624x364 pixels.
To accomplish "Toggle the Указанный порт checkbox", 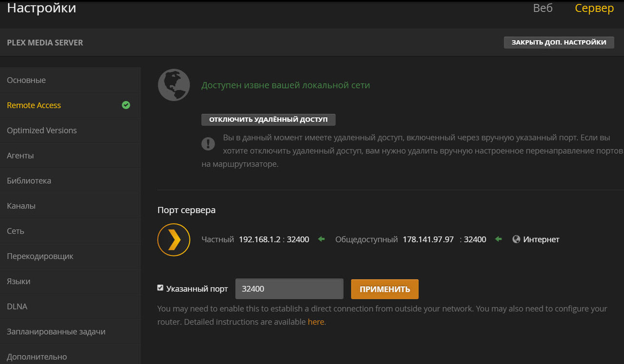I will click(x=160, y=288).
